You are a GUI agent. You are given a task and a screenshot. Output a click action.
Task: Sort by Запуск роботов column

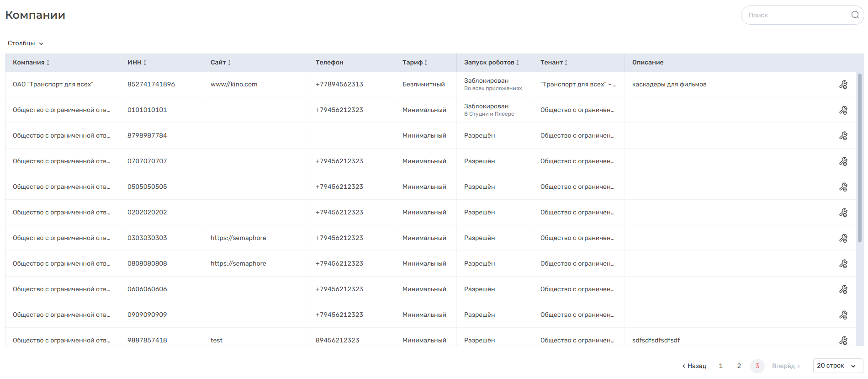518,63
